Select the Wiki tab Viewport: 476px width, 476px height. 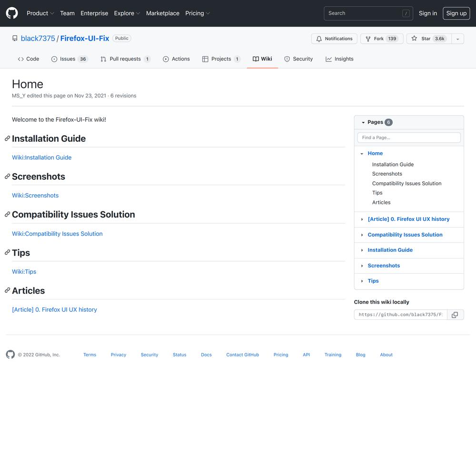click(262, 59)
